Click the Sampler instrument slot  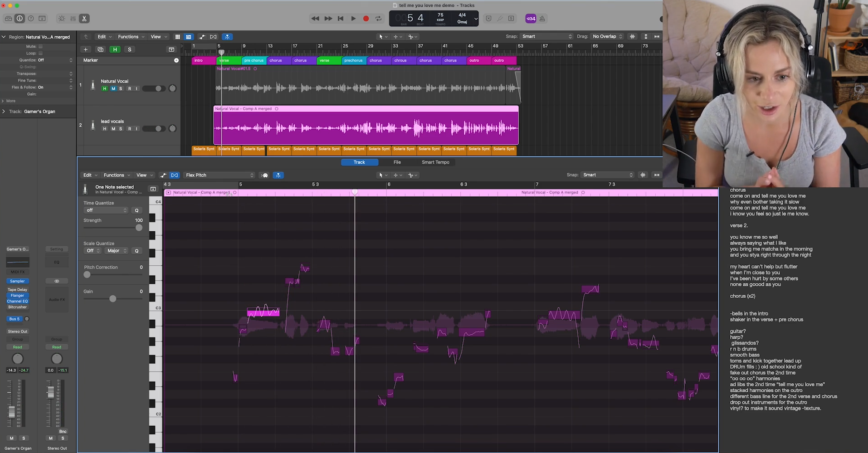17,281
